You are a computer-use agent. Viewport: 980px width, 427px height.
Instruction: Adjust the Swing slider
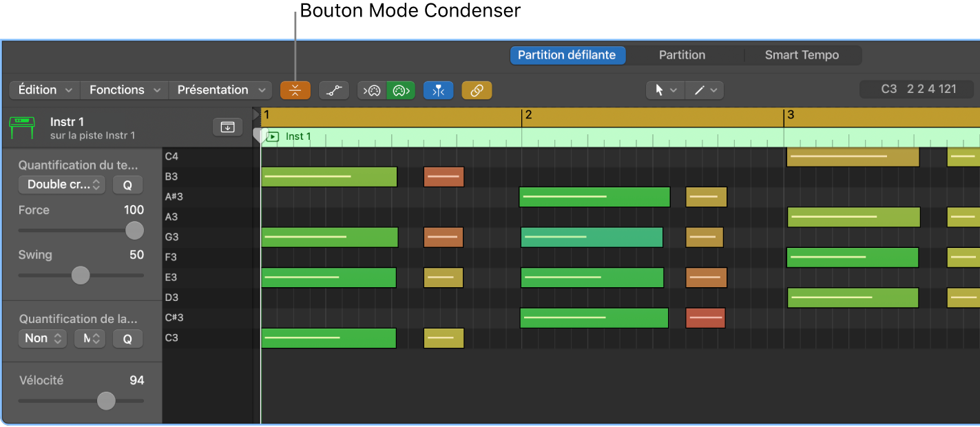[81, 275]
